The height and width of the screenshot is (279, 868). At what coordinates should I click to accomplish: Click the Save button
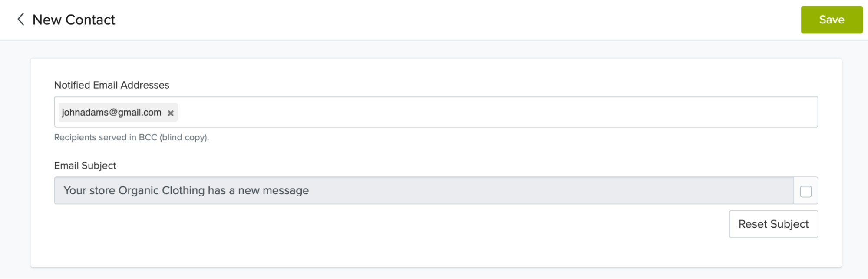831,20
